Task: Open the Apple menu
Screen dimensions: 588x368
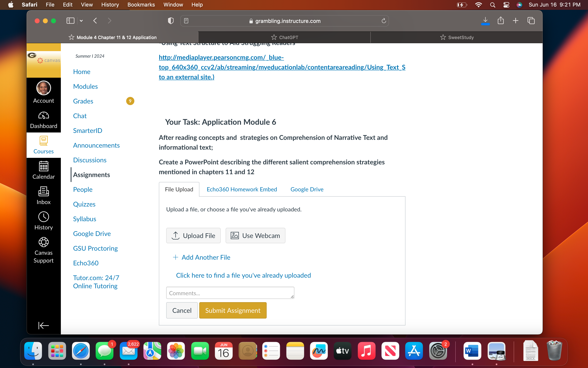Action: (11, 5)
